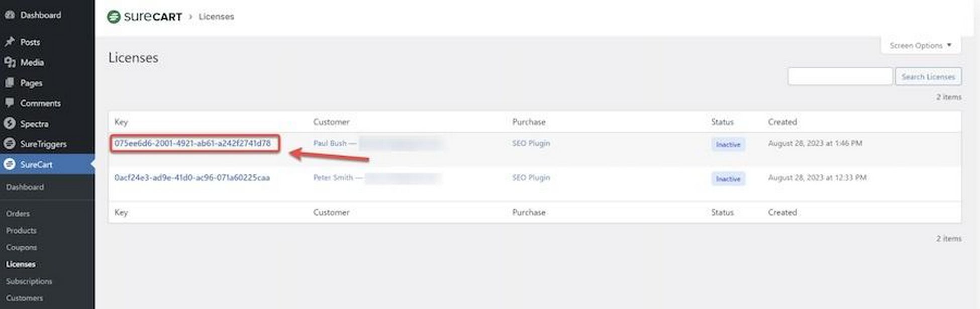Click the Key column footer label
This screenshot has height=309, width=980.
click(121, 213)
